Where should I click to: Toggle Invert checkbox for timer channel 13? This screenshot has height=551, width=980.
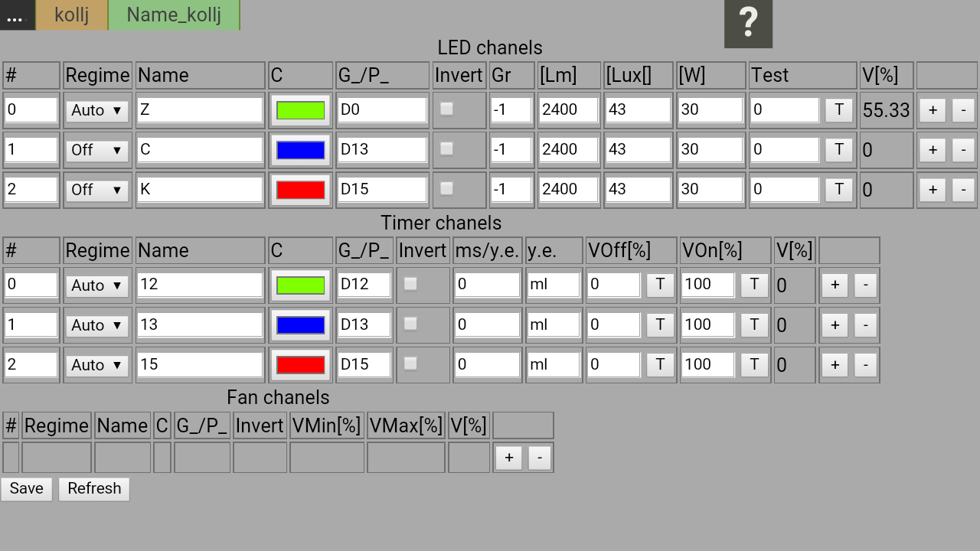(x=410, y=324)
